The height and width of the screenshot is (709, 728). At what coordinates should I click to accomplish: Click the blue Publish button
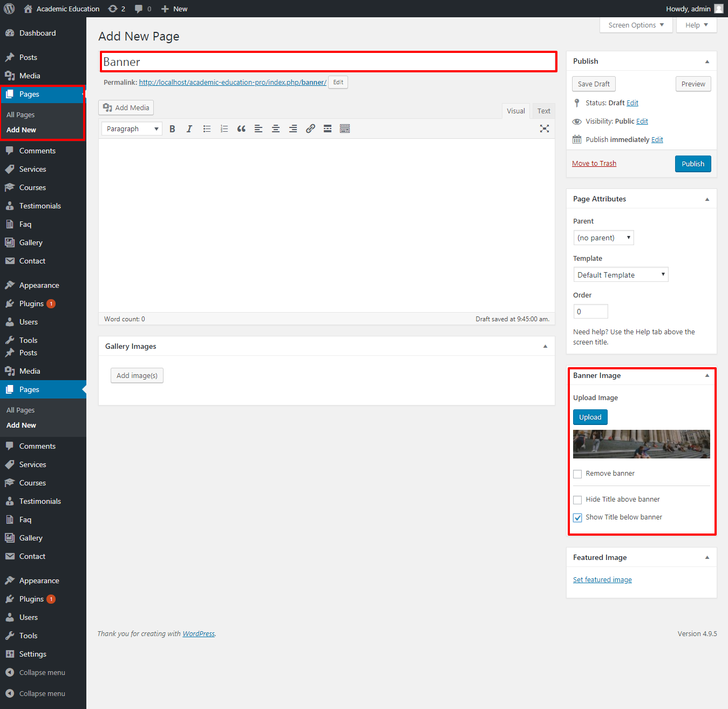coord(693,164)
